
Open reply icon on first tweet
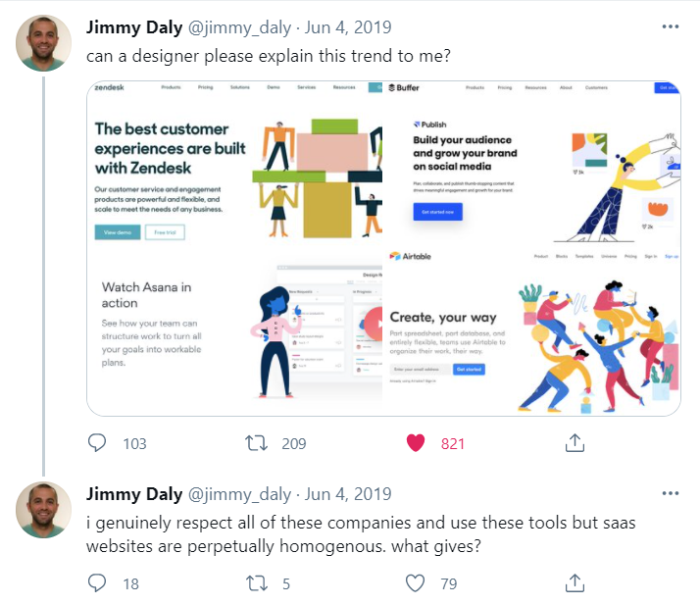97,443
